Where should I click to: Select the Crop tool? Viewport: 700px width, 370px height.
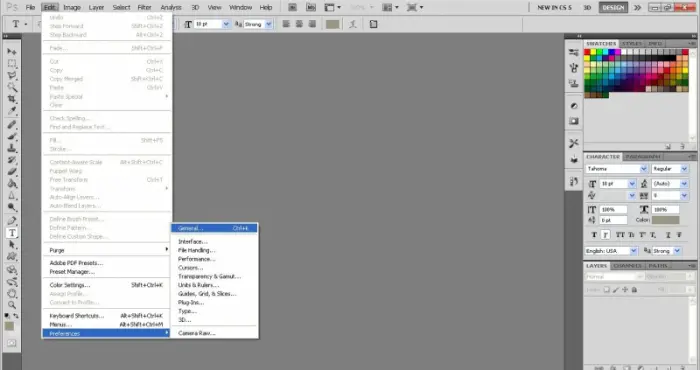tap(12, 99)
